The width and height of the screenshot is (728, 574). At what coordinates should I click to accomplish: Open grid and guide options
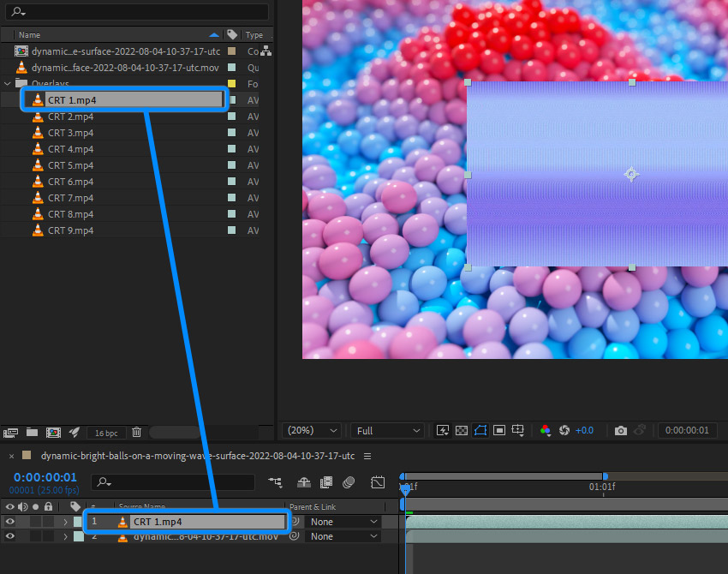coord(517,430)
